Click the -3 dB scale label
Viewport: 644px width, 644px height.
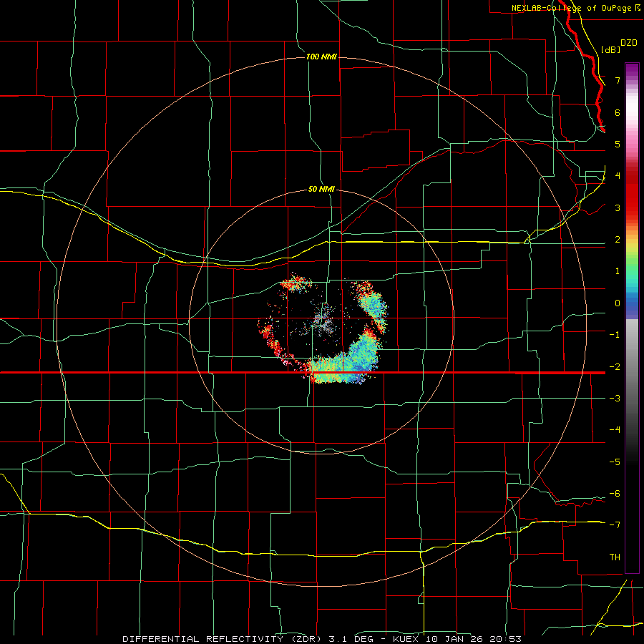615,399
